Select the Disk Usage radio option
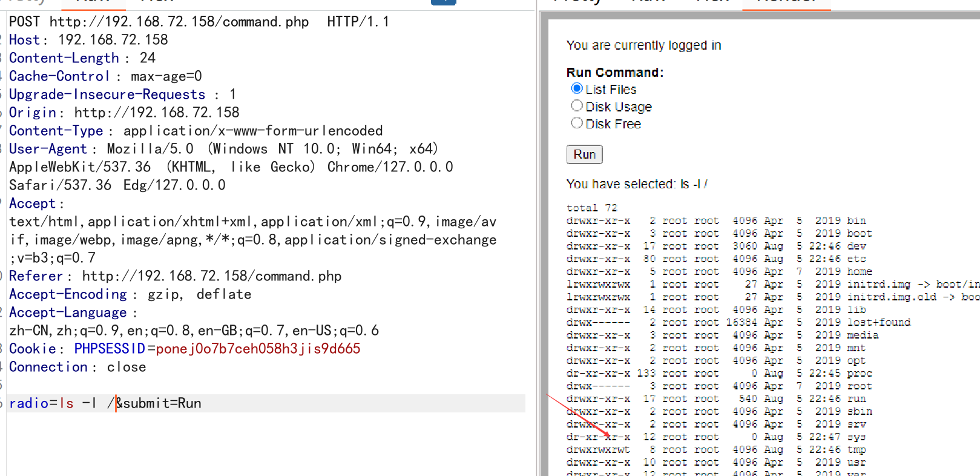This screenshot has width=980, height=476. (577, 106)
